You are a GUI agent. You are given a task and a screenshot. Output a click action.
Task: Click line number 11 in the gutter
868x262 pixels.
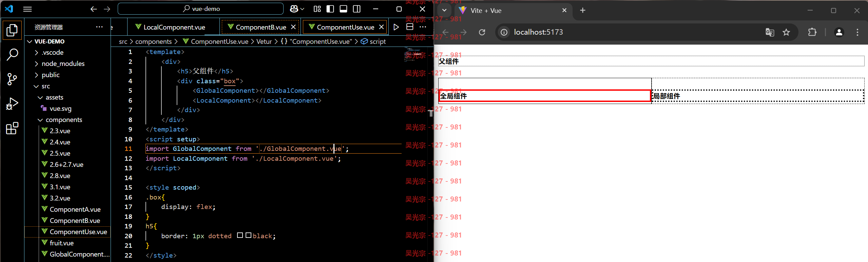pos(128,149)
